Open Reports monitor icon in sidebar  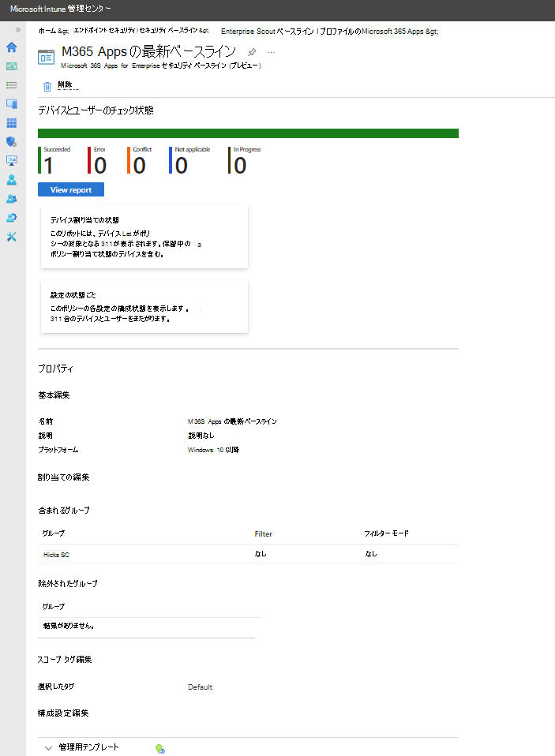pos(12,160)
